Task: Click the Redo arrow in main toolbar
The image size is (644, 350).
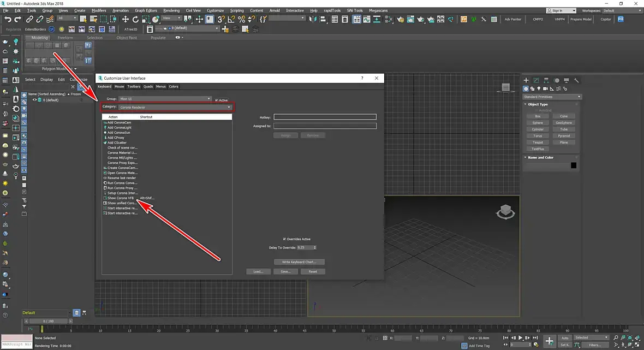Action: [x=17, y=19]
